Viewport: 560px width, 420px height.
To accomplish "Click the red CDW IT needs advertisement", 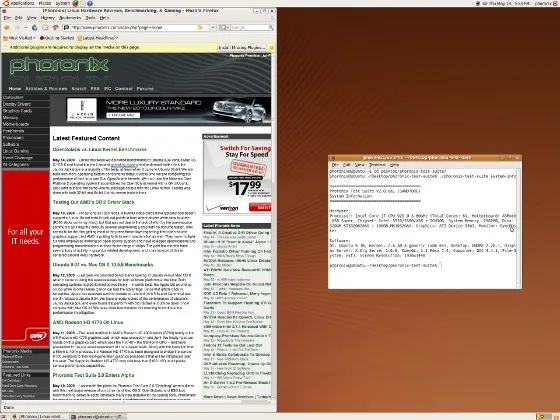I will point(25,258).
